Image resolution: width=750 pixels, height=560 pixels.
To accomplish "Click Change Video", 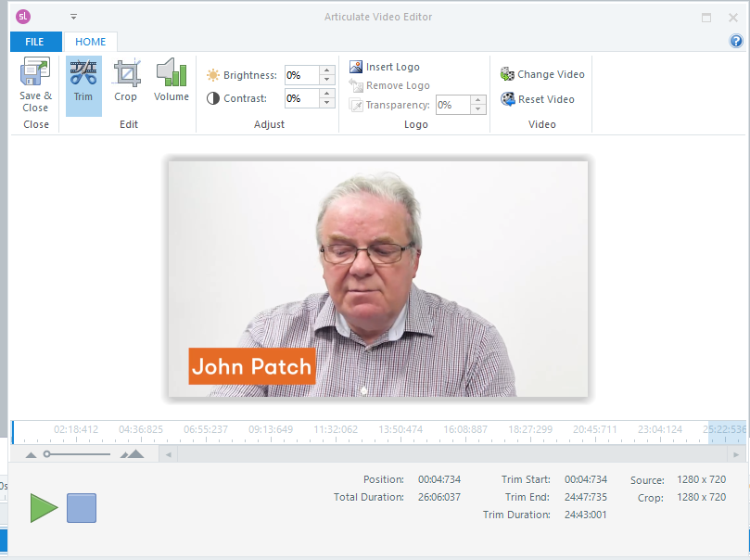I will (x=542, y=74).
